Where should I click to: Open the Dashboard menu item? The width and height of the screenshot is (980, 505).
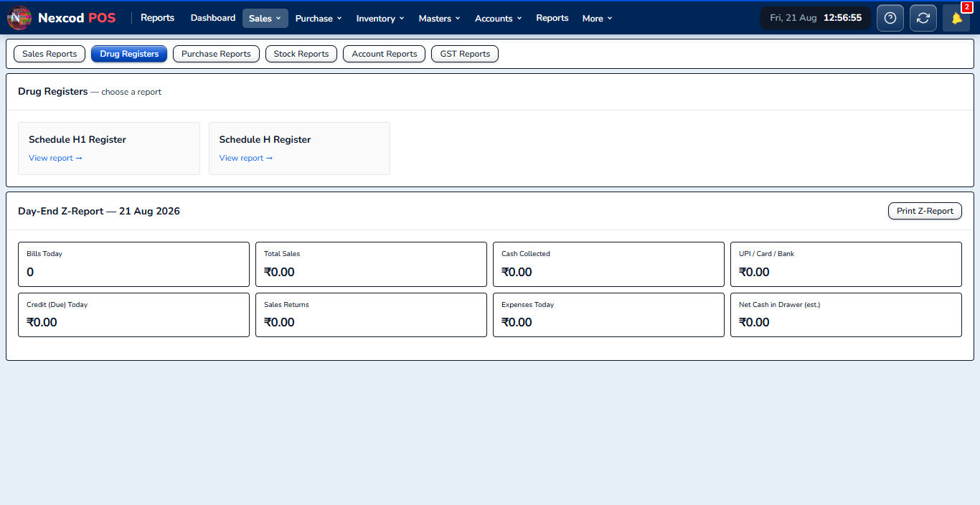click(x=213, y=18)
